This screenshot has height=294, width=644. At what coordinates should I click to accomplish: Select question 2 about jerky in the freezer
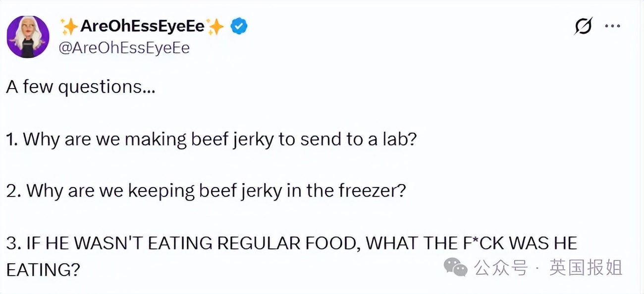pyautogui.click(x=206, y=191)
